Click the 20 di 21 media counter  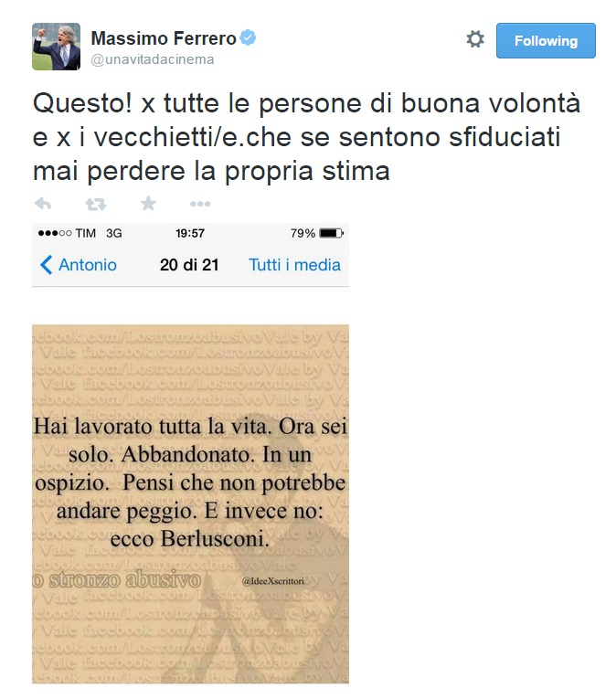click(x=189, y=265)
